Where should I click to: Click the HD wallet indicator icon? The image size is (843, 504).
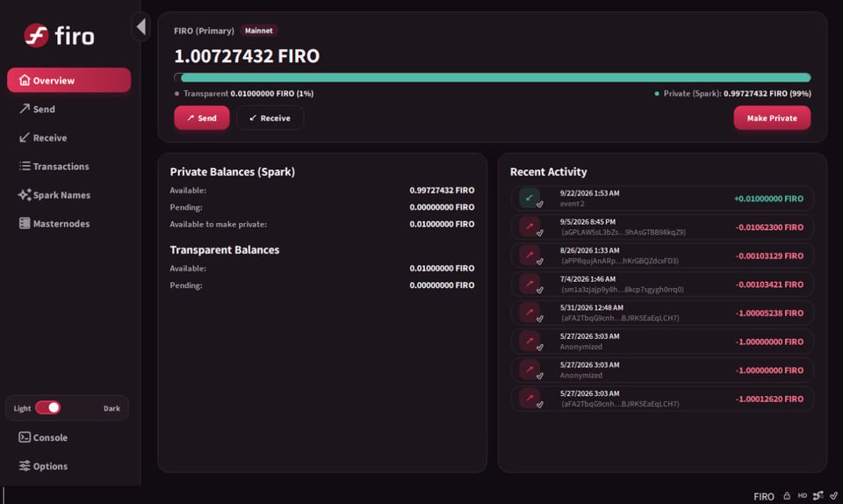click(802, 495)
